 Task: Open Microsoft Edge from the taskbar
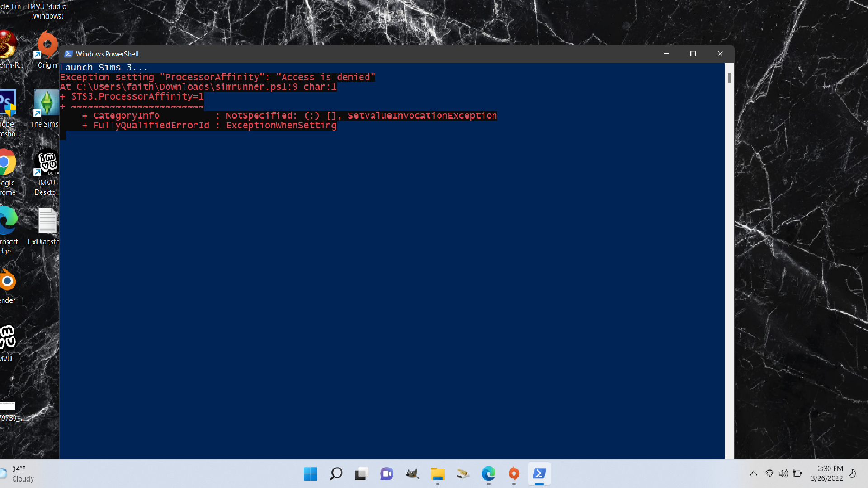click(488, 474)
